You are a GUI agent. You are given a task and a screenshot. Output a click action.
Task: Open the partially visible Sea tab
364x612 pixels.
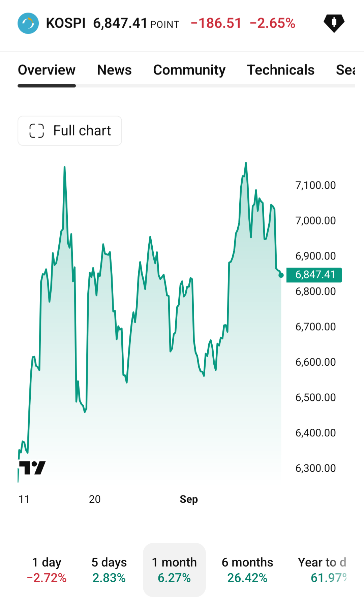(346, 70)
